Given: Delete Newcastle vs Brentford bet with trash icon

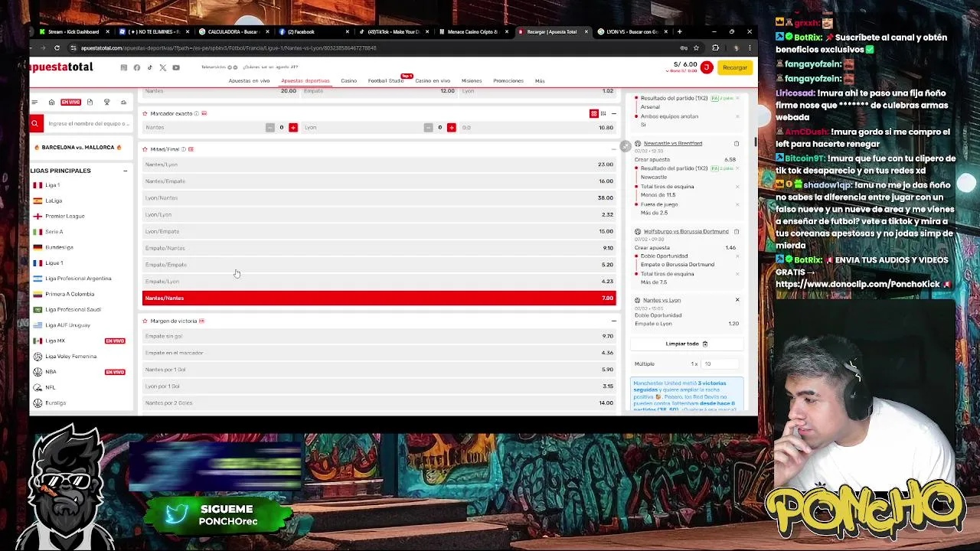Looking at the screenshot, I should [x=737, y=143].
